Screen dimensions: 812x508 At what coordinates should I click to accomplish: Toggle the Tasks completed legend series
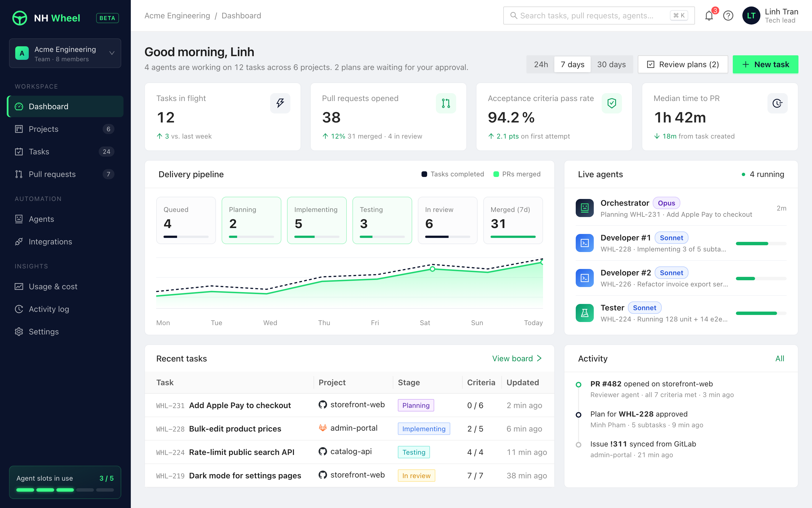point(453,174)
